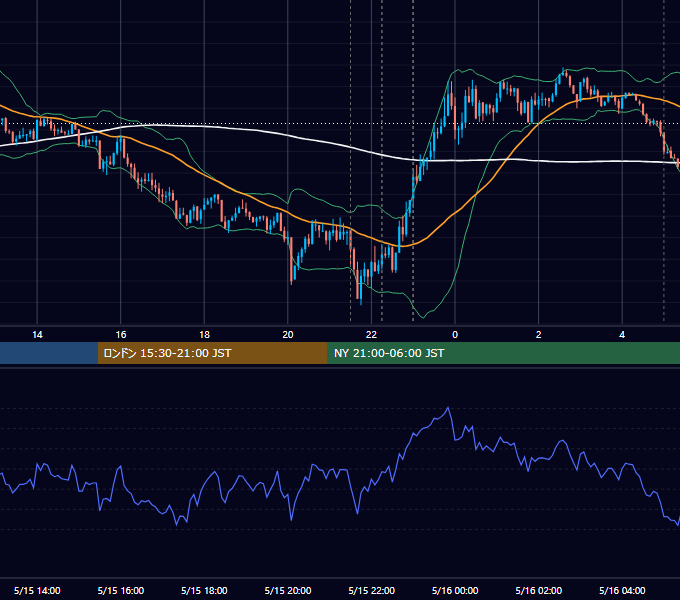
Task: Click the blue session bar left of ロンドン
Action: pyautogui.click(x=49, y=353)
